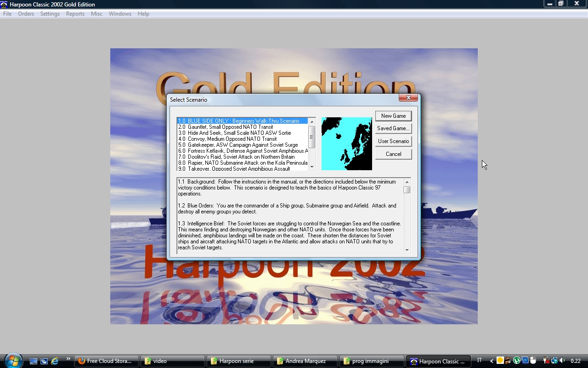Click the uTorrent tray icon
The image size is (588, 368).
(x=516, y=361)
